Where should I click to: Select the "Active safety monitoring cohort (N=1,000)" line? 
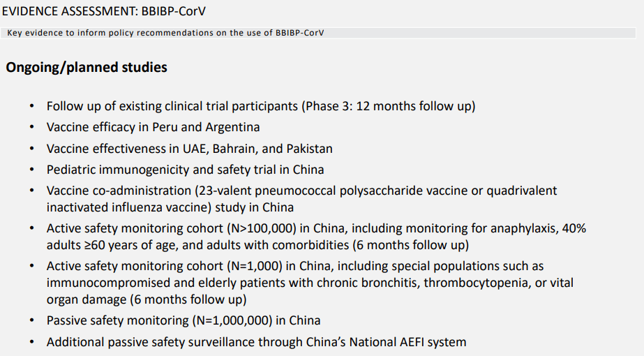pos(295,267)
